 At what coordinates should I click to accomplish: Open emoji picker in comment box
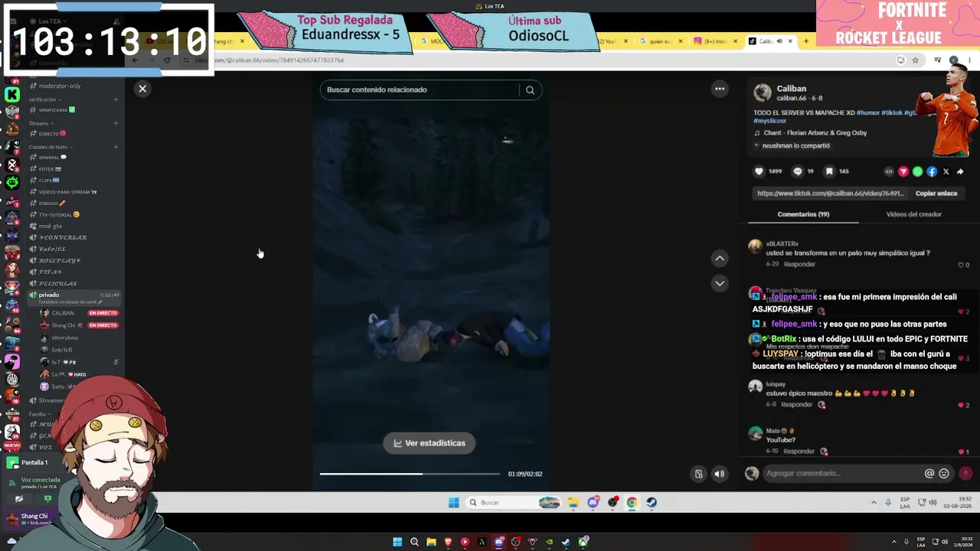point(944,474)
